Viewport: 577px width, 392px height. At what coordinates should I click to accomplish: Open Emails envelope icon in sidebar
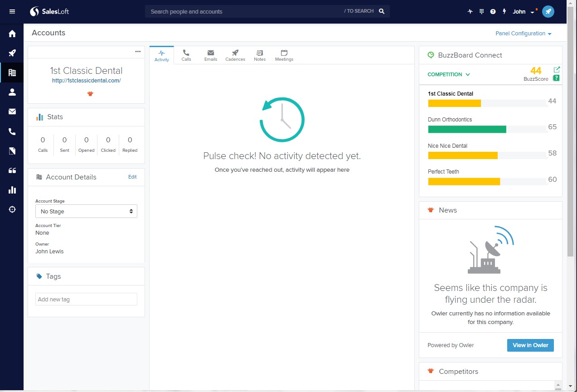point(12,111)
